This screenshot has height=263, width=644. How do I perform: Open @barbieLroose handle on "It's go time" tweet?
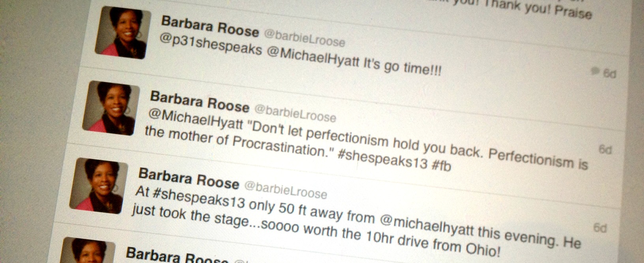pyautogui.click(x=304, y=39)
